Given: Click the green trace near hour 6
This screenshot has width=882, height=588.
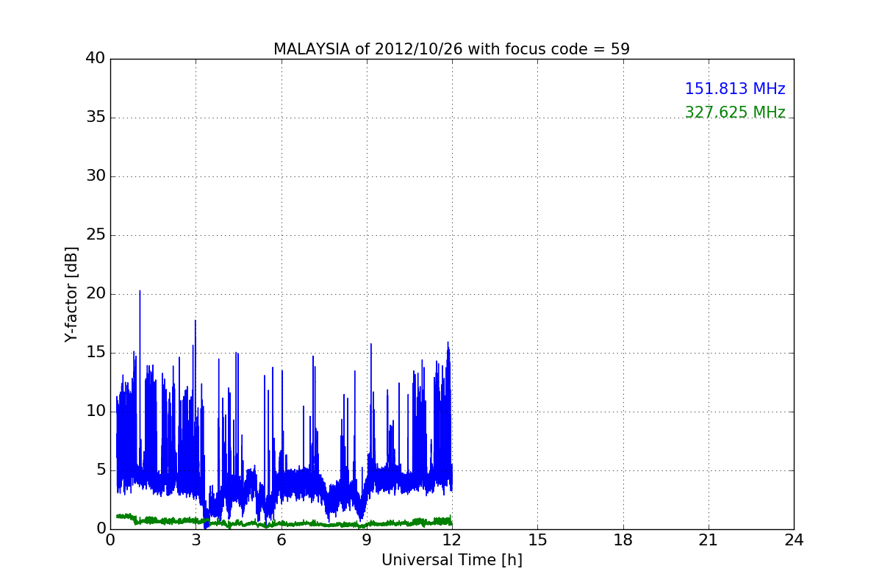Looking at the screenshot, I should coord(282,523).
